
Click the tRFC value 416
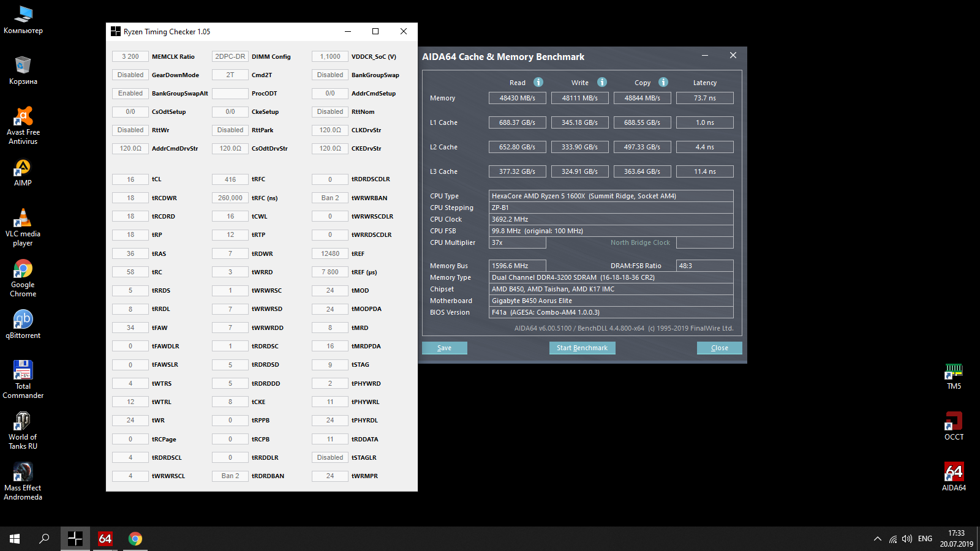click(230, 179)
